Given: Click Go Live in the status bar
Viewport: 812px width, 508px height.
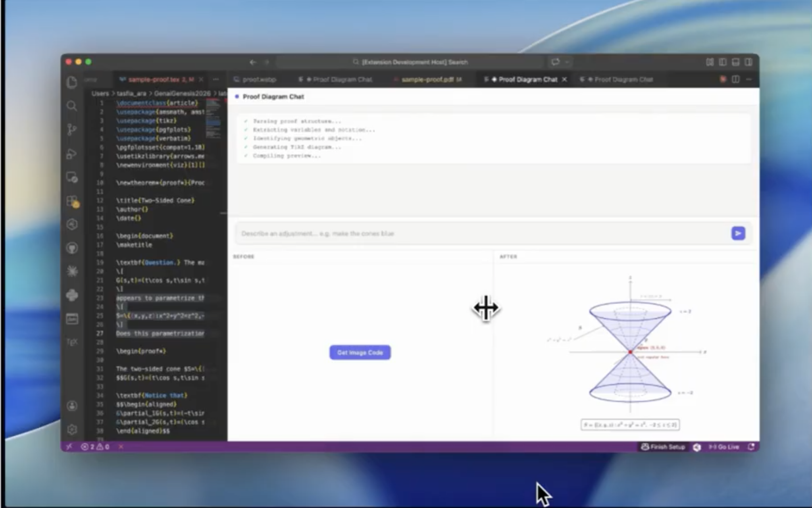Looking at the screenshot, I should click(724, 447).
